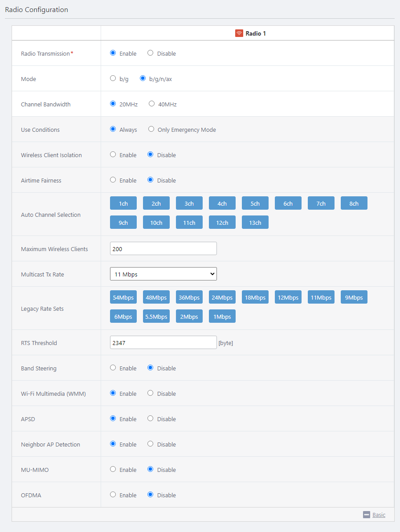
Task: Collapse settings with the Basic minus icon
Action: (367, 515)
